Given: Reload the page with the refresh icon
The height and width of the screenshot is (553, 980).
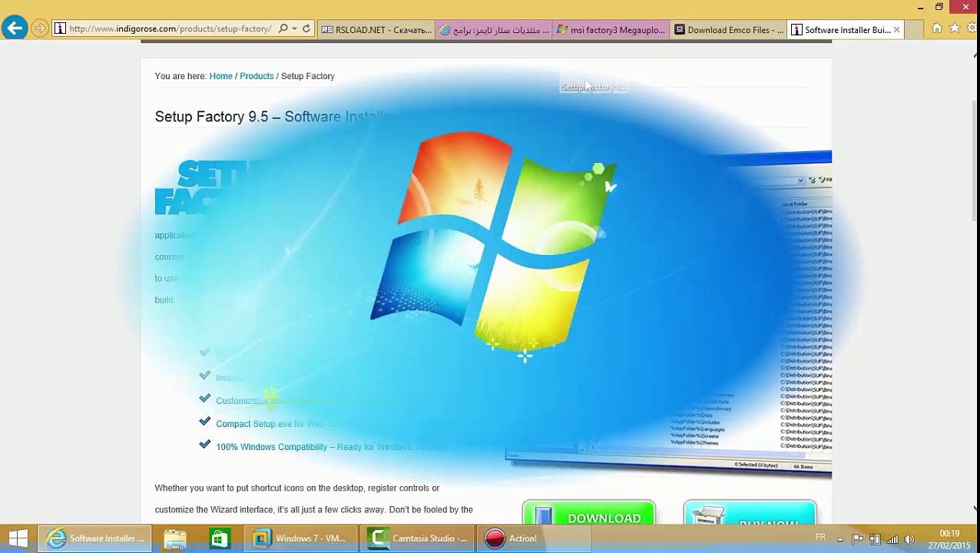Looking at the screenshot, I should (306, 29).
